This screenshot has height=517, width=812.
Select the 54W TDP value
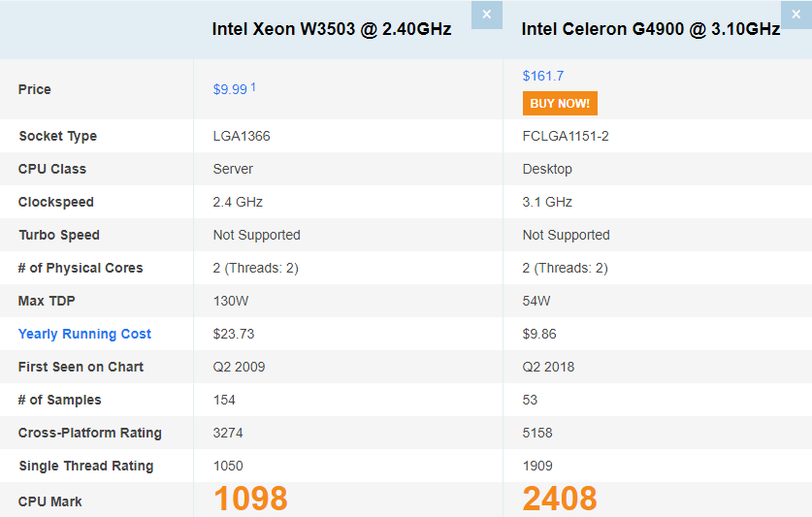tap(536, 301)
